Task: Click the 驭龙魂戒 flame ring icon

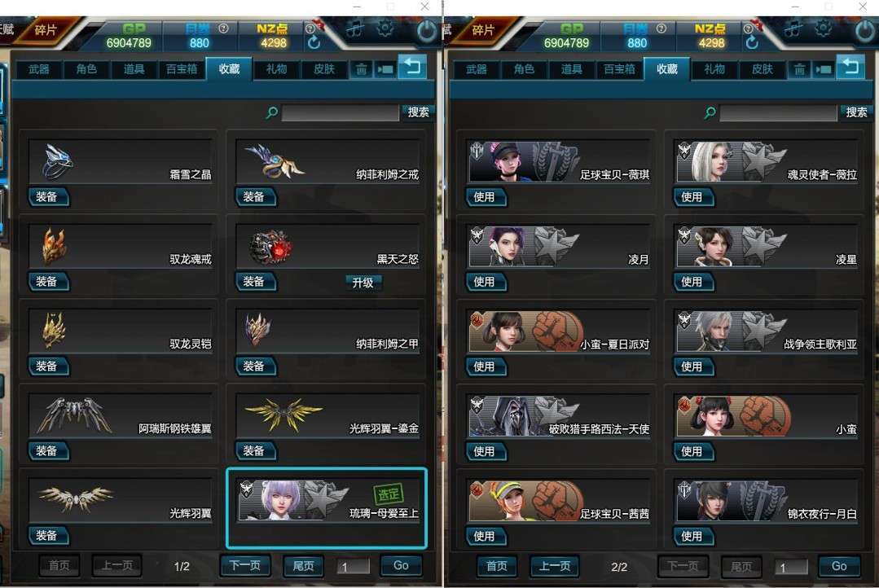Action: pos(55,246)
